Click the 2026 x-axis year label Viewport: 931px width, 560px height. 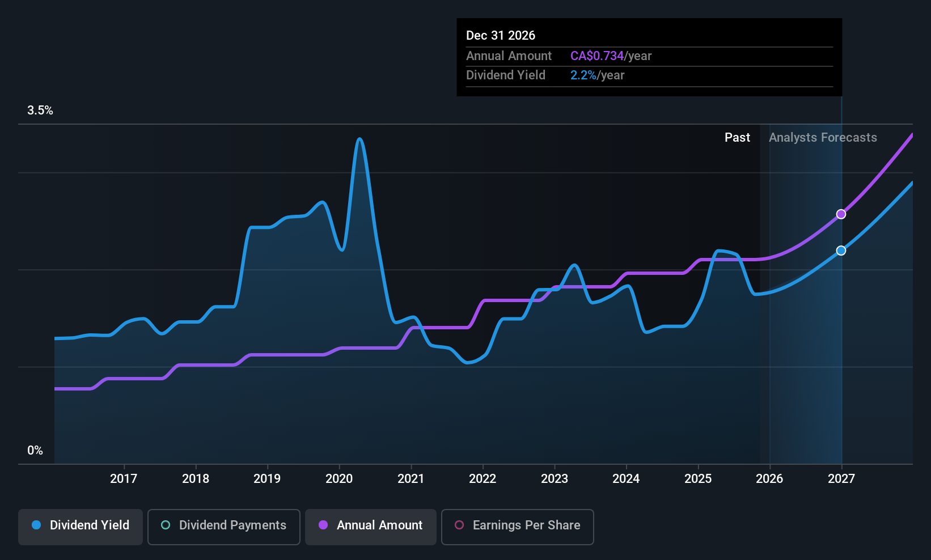pyautogui.click(x=769, y=479)
